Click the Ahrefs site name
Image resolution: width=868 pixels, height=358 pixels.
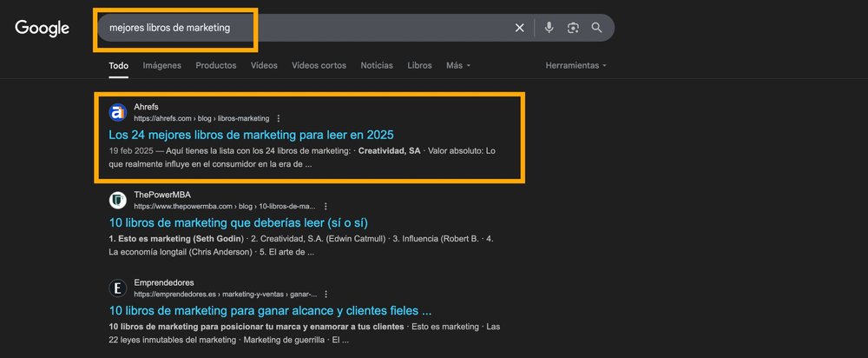click(x=146, y=107)
